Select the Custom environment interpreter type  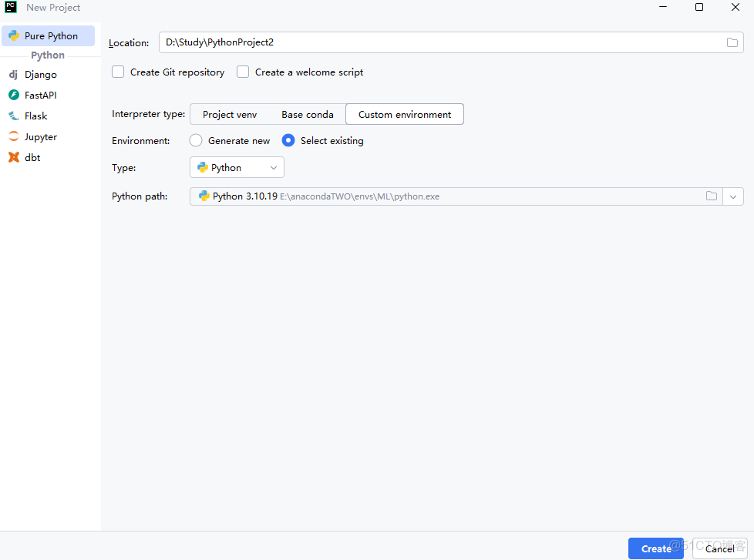click(404, 113)
